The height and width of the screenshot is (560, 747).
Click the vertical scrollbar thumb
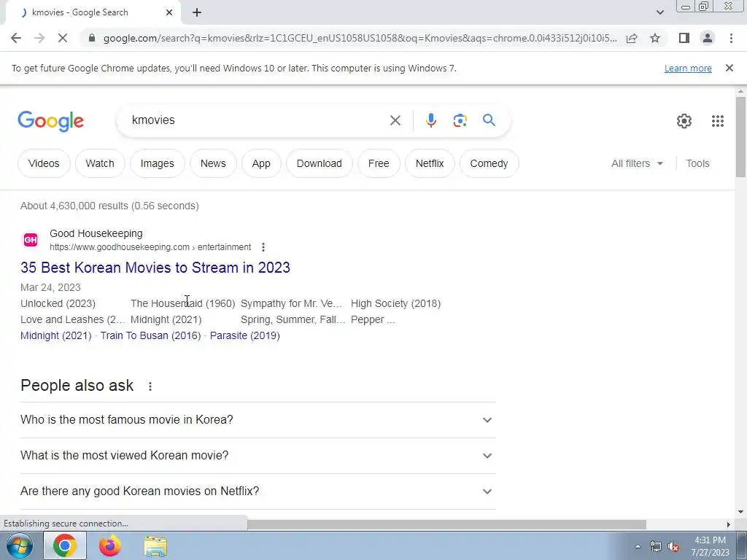[740, 136]
